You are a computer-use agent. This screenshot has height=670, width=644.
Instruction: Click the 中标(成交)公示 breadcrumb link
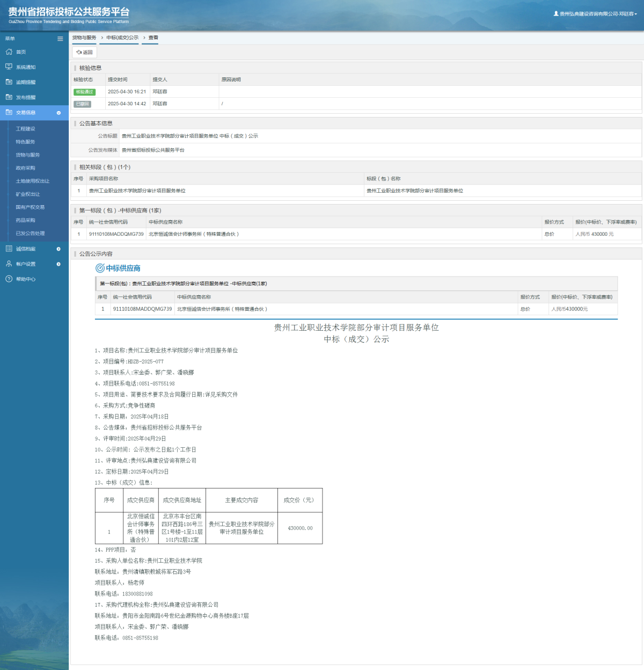tap(122, 38)
